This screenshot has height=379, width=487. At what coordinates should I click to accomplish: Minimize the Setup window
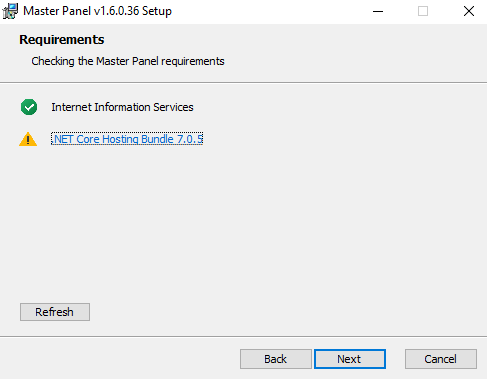378,11
